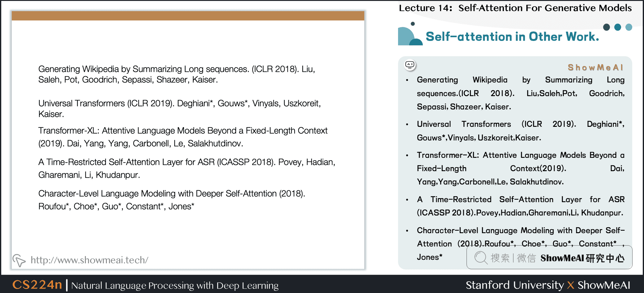Click slide text 'Universal Transformers (ICLR 2019)'
The width and height of the screenshot is (644, 293).
pyautogui.click(x=106, y=103)
